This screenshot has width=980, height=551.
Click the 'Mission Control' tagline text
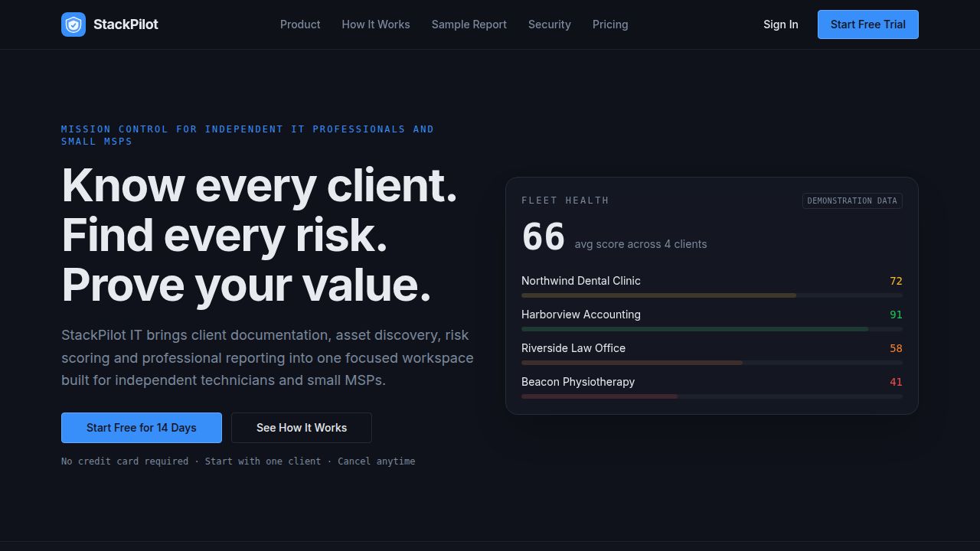click(x=247, y=135)
